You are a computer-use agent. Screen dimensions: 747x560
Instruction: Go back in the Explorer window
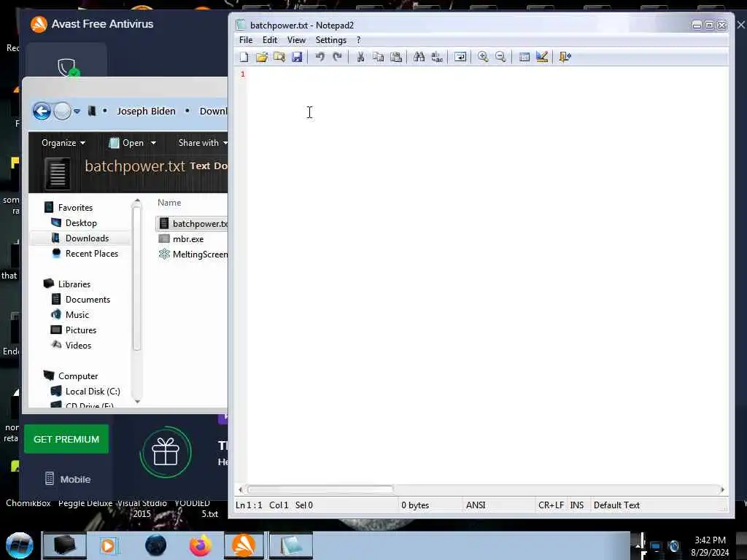click(x=42, y=112)
